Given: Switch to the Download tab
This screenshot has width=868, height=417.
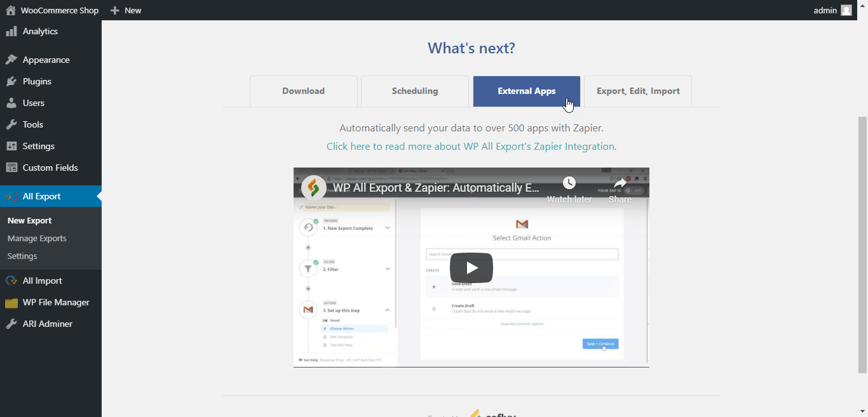Looking at the screenshot, I should click(304, 91).
